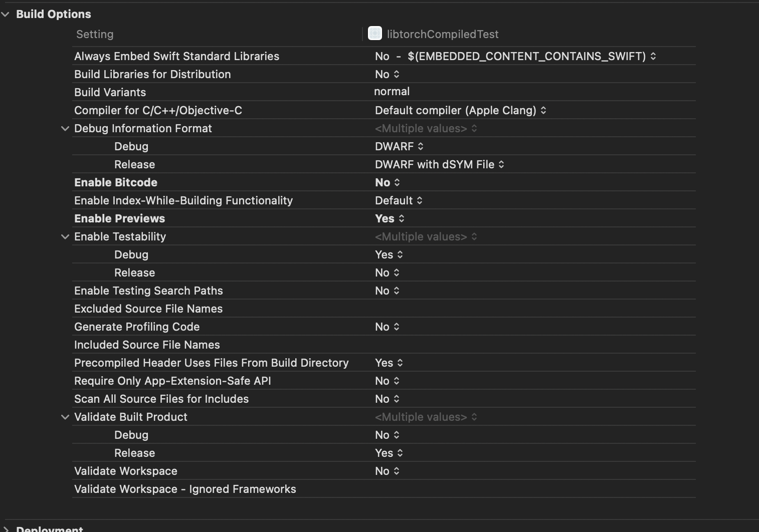The width and height of the screenshot is (759, 532).
Task: Toggle Enable Previews to No
Action: (401, 218)
